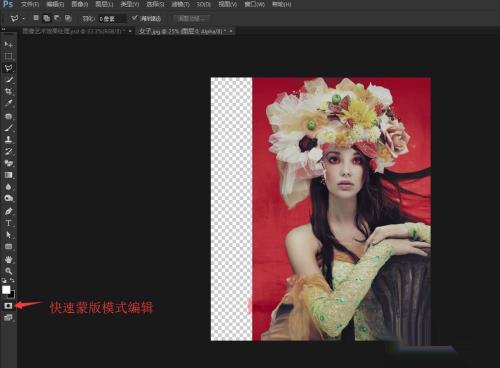The image size is (500, 368).
Task: Open the Image menu
Action: pyautogui.click(x=80, y=4)
